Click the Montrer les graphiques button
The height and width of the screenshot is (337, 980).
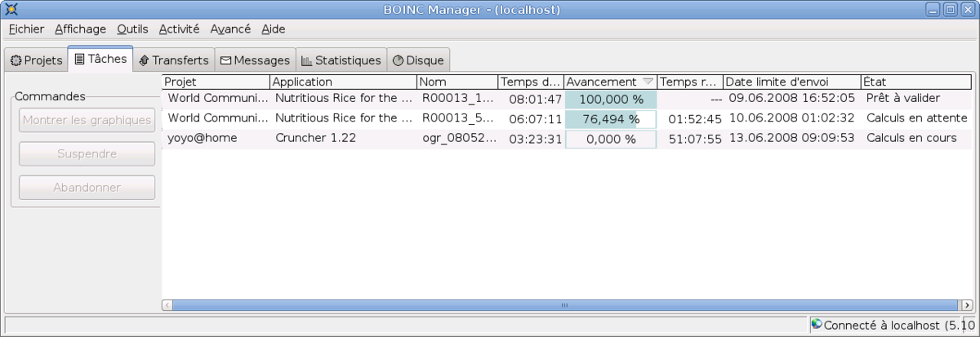87,120
